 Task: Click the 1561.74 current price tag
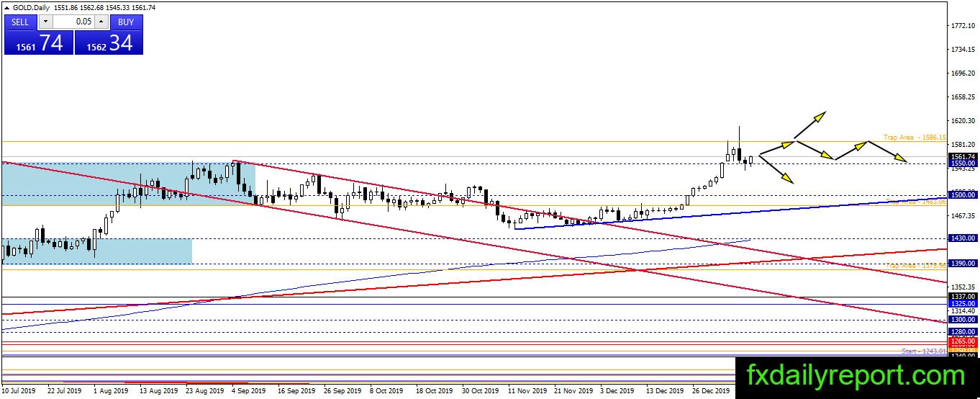coord(962,156)
